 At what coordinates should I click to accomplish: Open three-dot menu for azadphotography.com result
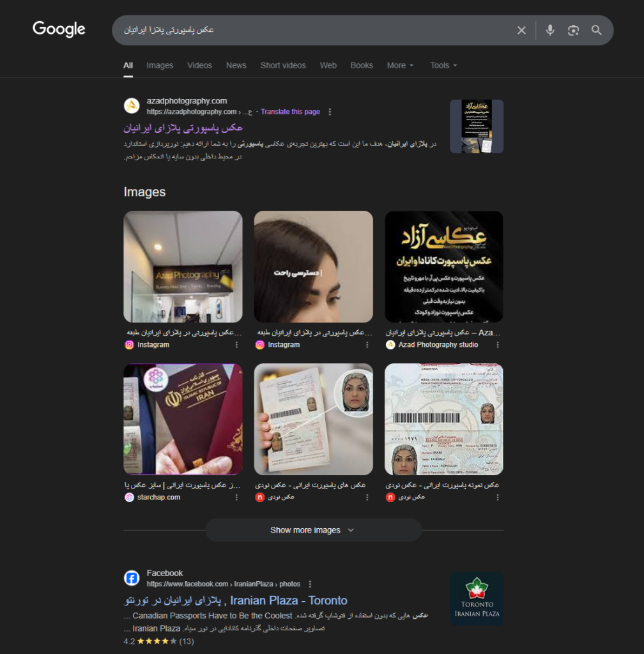(x=330, y=112)
